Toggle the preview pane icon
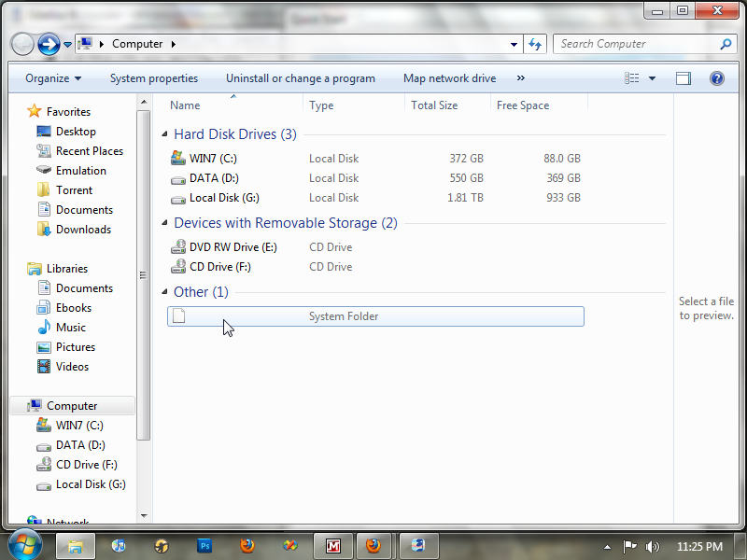The width and height of the screenshot is (747, 560). pos(684,78)
